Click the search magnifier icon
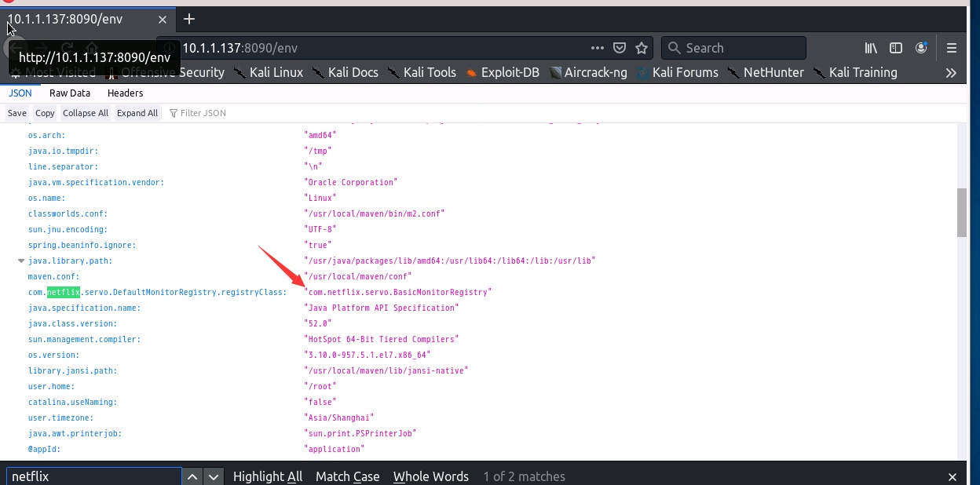This screenshot has height=485, width=980. [674, 48]
